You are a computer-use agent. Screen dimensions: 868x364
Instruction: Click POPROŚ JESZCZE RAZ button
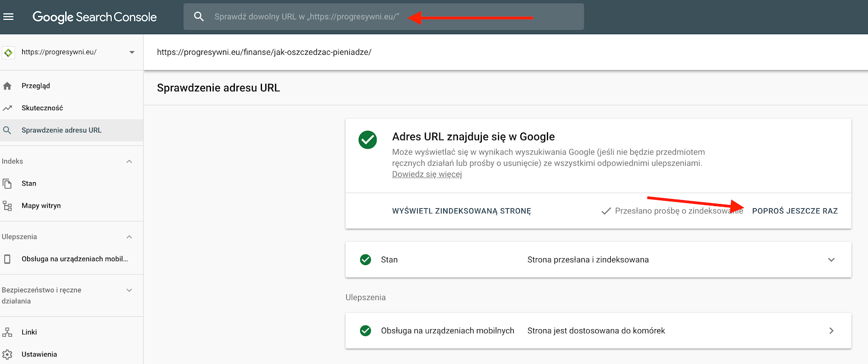(x=795, y=211)
